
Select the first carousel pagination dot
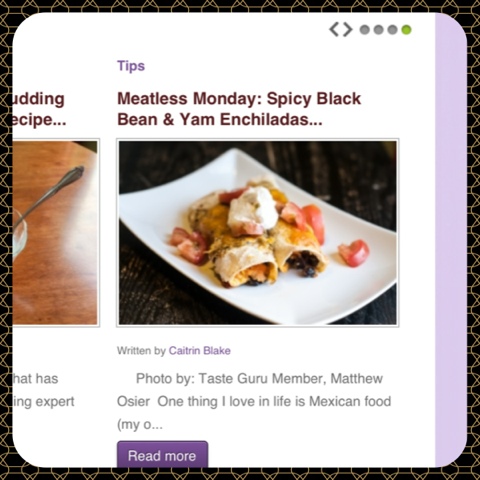pos(365,30)
